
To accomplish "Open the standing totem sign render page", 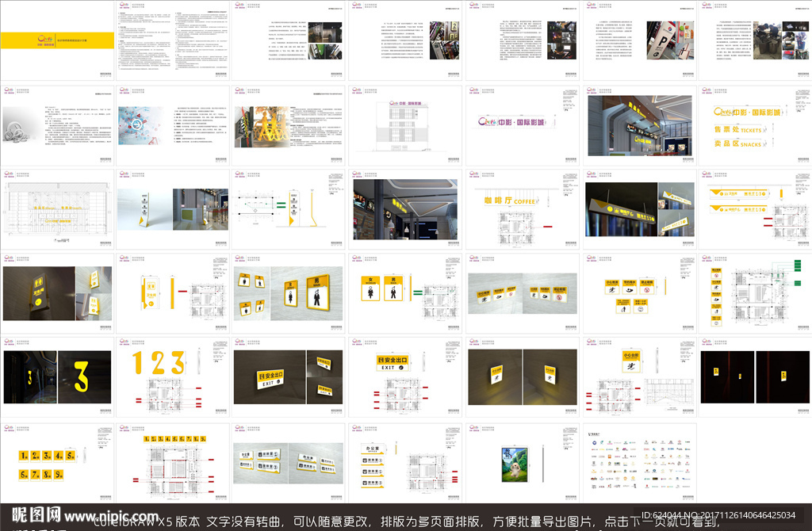I will point(172,209).
